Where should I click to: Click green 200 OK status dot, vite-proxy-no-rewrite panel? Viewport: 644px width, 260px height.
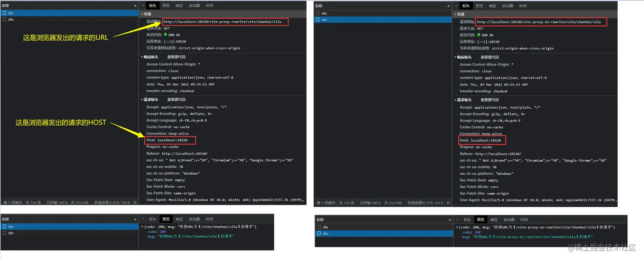point(479,35)
